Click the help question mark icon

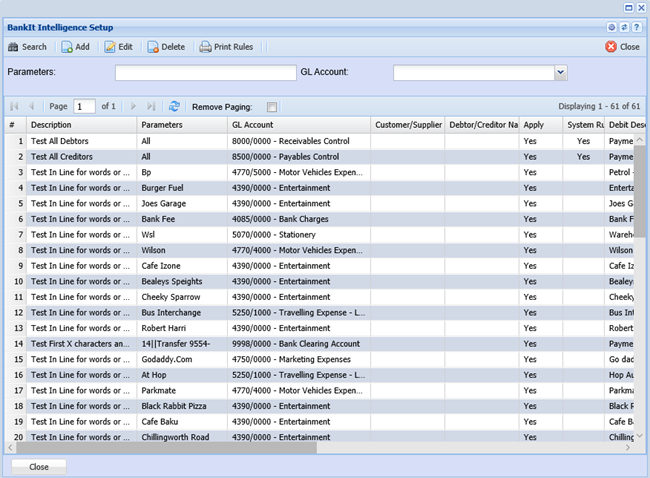(x=636, y=28)
